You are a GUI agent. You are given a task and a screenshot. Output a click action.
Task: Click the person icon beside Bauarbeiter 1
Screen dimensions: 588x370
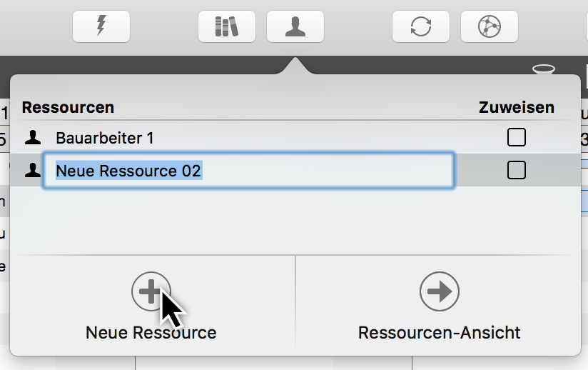[32, 137]
